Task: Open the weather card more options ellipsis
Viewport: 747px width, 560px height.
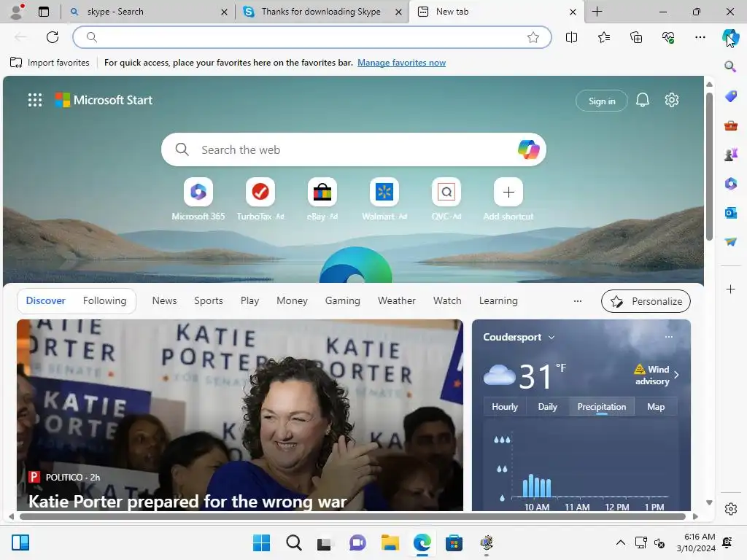Action: click(669, 337)
